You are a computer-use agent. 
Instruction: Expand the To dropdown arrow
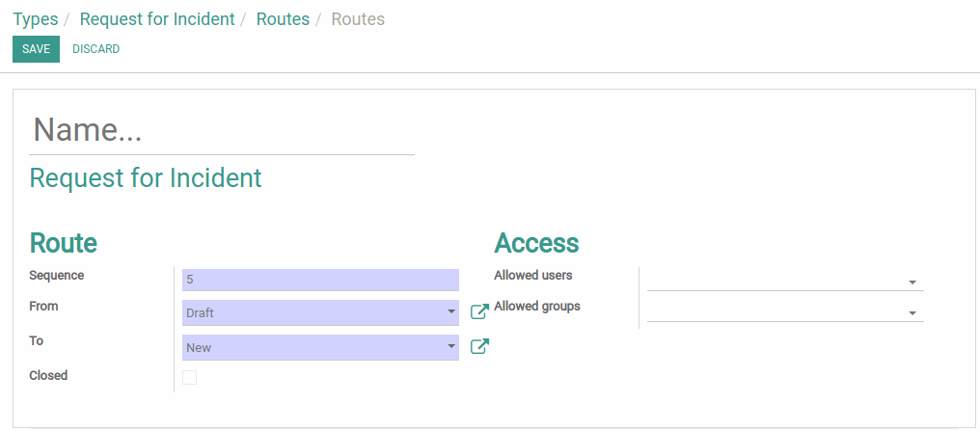click(x=451, y=347)
